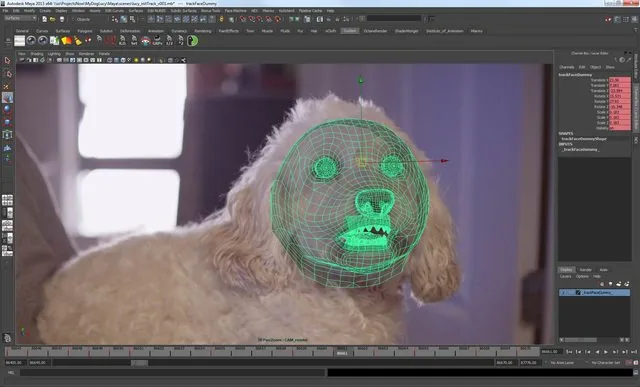Screen dimensions: 640x387
Task: Open the OctaneRender shelf tab
Action: click(376, 31)
